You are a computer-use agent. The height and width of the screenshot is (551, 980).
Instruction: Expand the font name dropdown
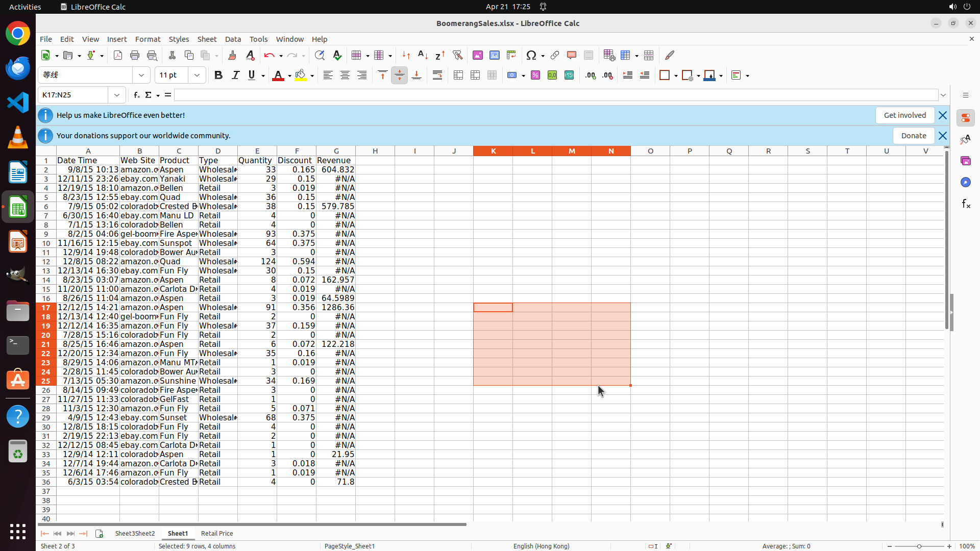click(141, 76)
